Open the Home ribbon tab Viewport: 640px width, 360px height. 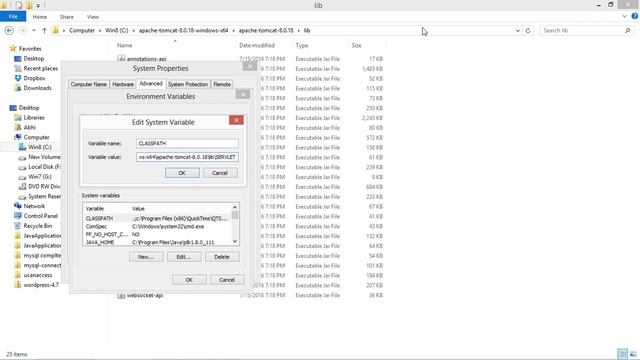pyautogui.click(x=40, y=17)
